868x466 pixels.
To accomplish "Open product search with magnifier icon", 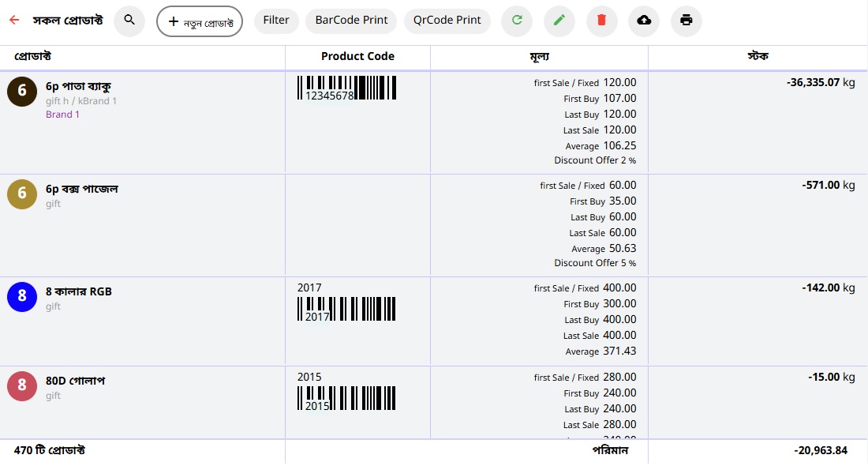I will (129, 21).
